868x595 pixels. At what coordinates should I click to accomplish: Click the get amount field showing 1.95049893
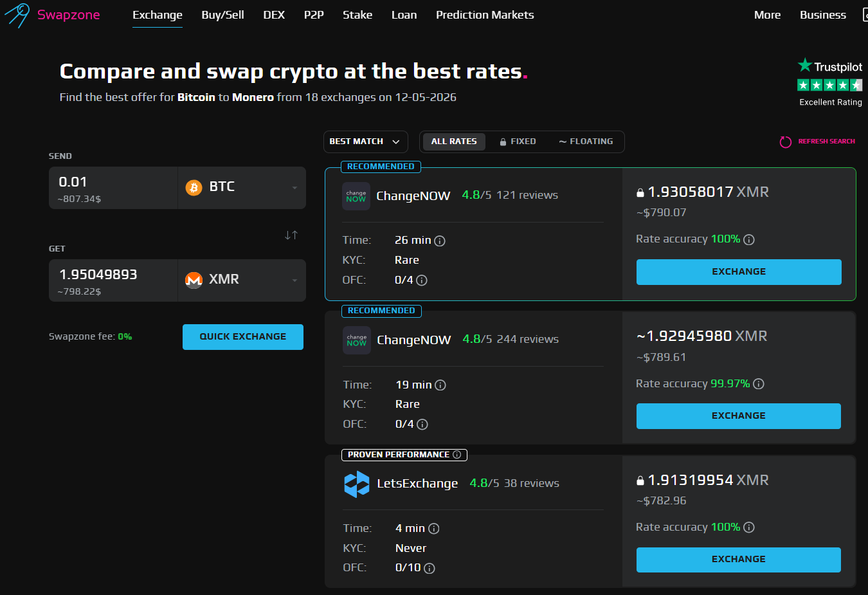coord(113,280)
